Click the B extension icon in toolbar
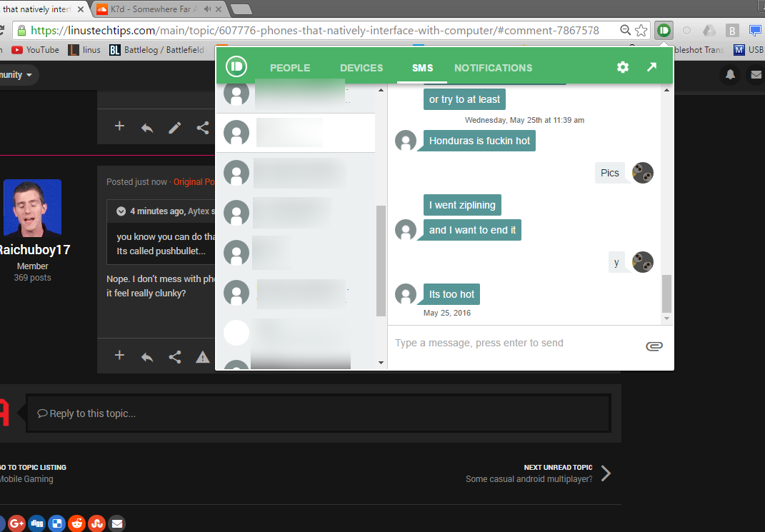 732,31
